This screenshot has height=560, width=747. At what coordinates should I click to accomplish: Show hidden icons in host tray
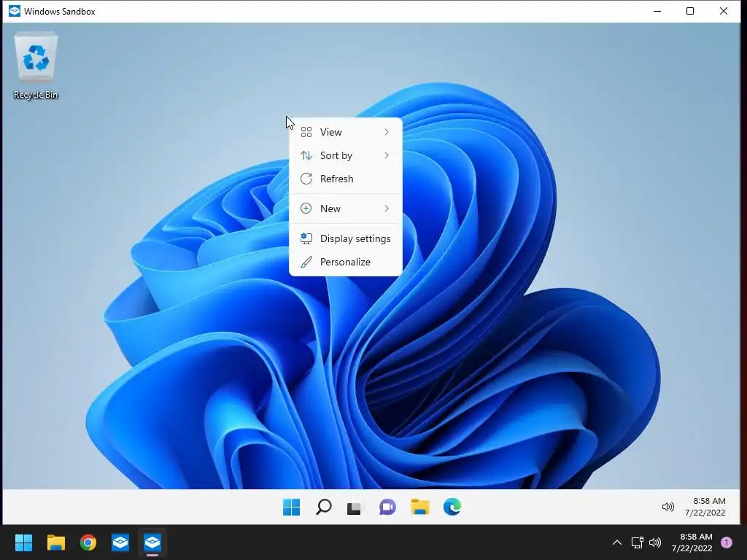point(617,542)
